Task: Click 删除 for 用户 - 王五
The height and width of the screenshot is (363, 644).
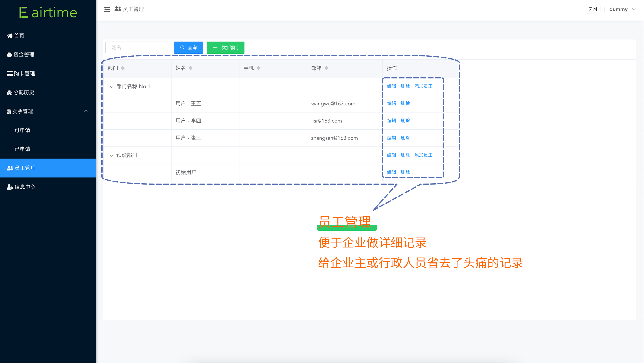Action: 405,104
